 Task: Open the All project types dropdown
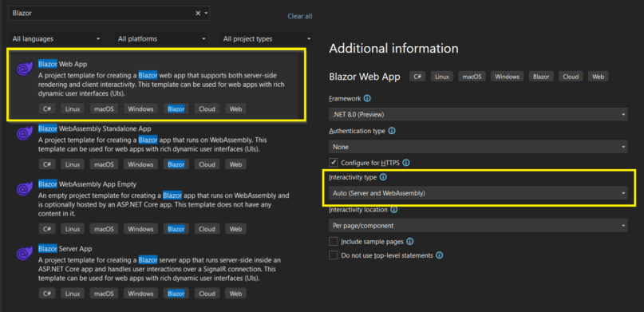tap(267, 39)
